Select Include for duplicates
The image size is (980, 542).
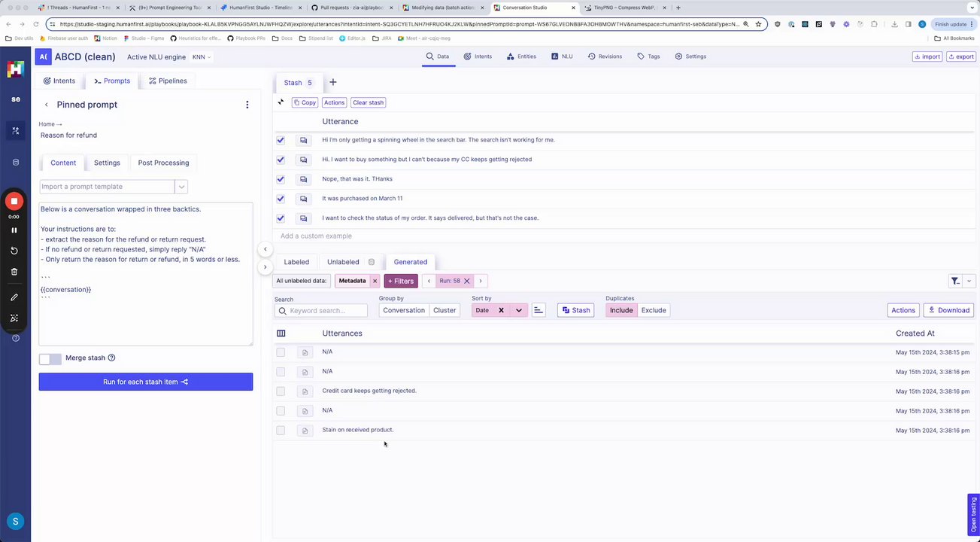621,310
